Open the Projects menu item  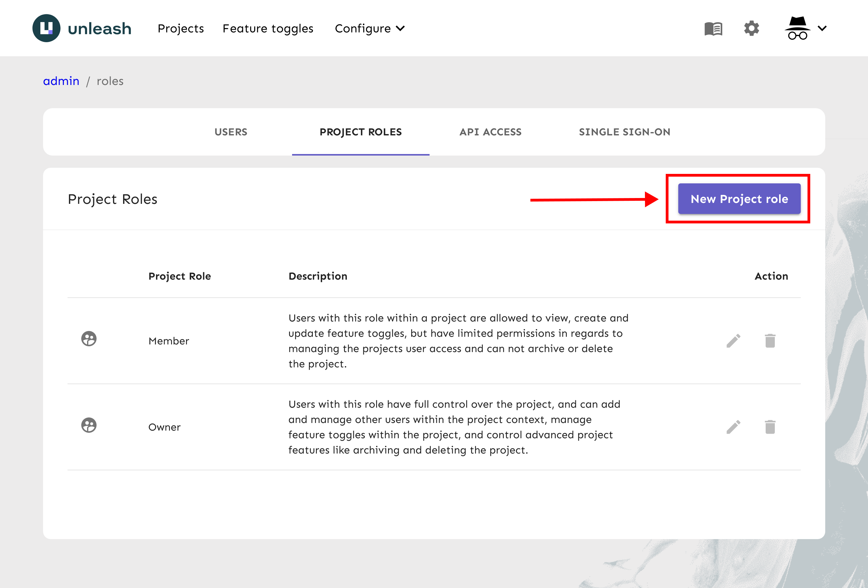click(180, 28)
